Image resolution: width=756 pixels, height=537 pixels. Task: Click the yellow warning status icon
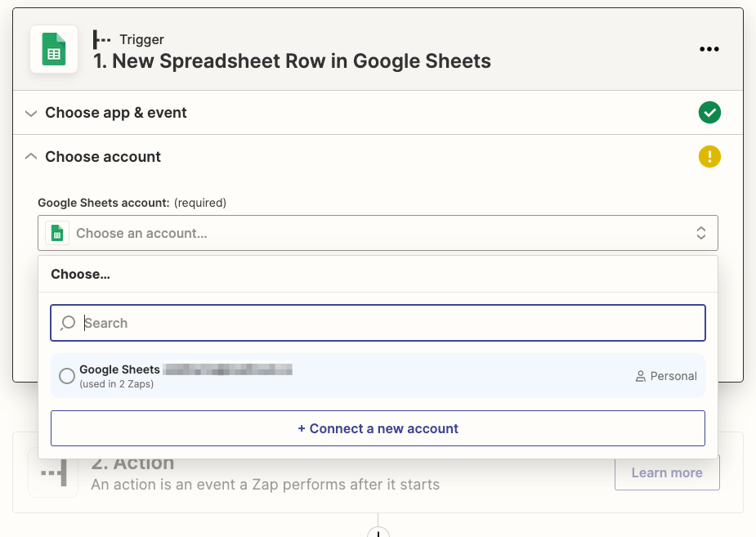click(x=709, y=157)
